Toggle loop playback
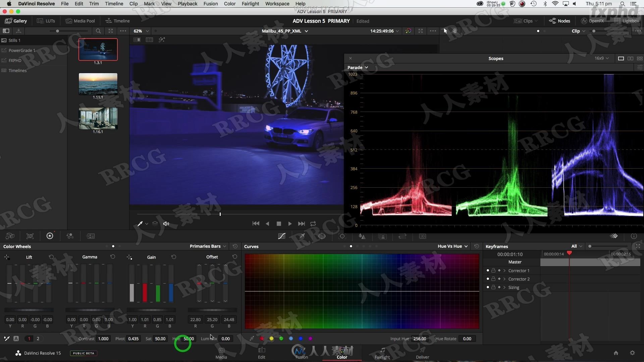The image size is (644, 362). click(313, 224)
